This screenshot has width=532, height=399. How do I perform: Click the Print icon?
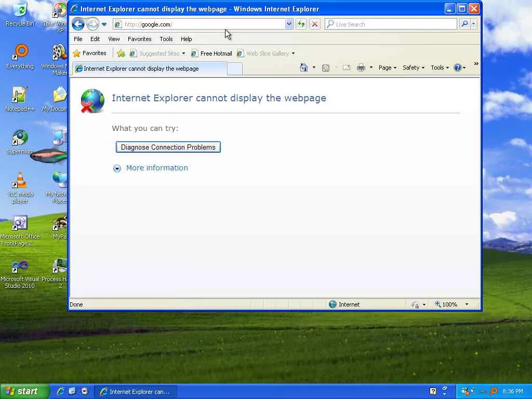pos(361,68)
